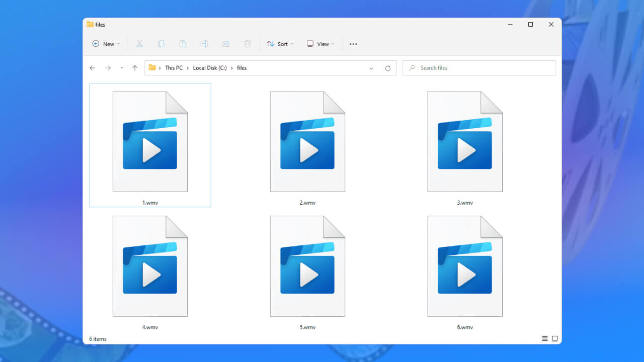Click the 6 items status text
Image resolution: width=644 pixels, height=362 pixels.
98,339
